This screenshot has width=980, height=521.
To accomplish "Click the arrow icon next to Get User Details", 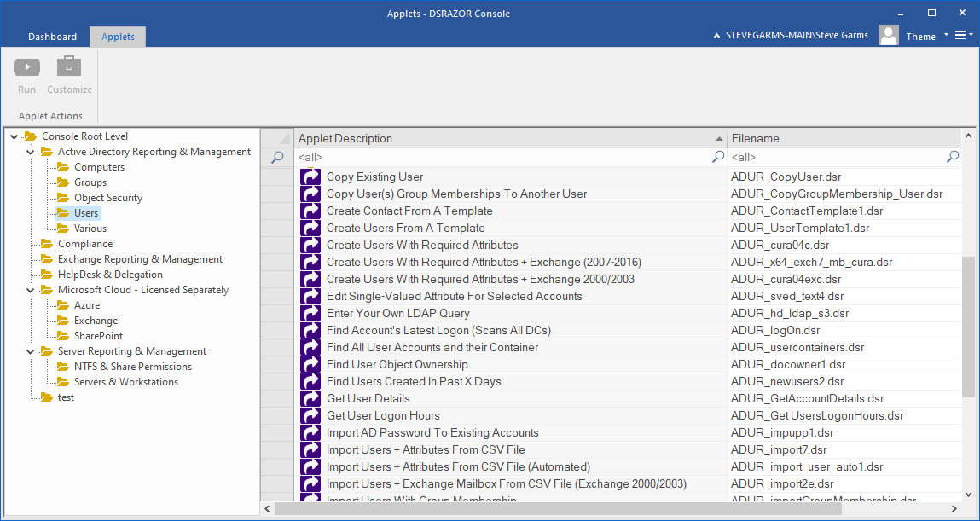I will (310, 399).
